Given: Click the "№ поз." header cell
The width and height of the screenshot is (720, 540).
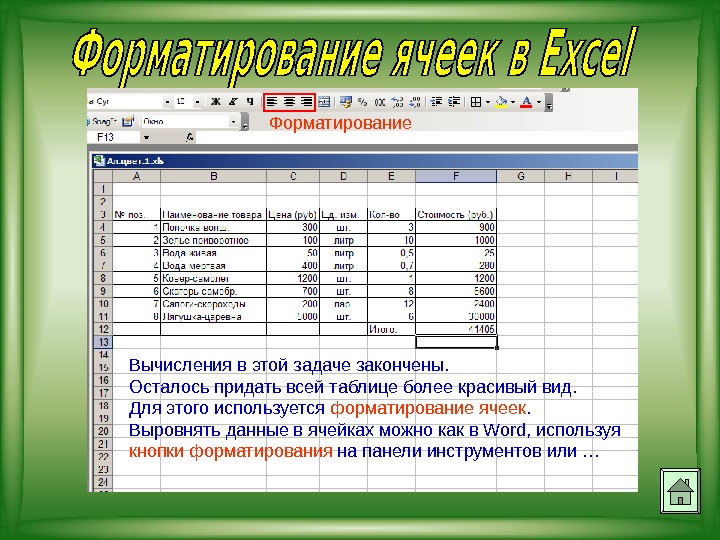Looking at the screenshot, I should [136, 214].
